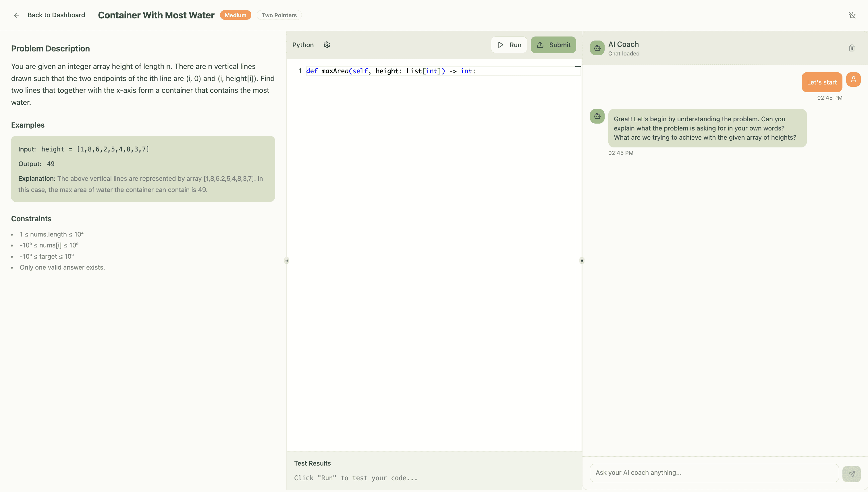Grab the left panel resize handle
This screenshot has width=868, height=492.
(x=287, y=260)
